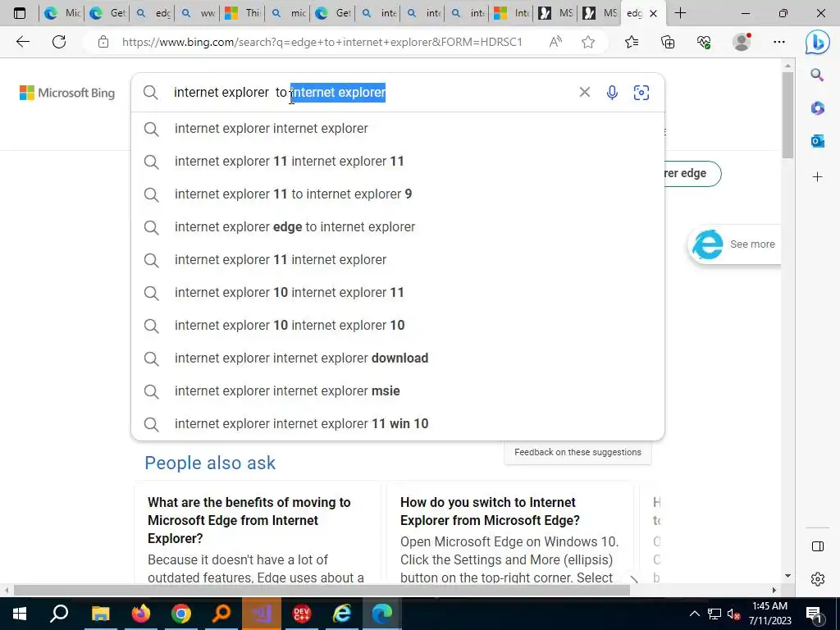This screenshot has height=630, width=840.
Task: Start voice search with microphone icon
Action: 612,93
